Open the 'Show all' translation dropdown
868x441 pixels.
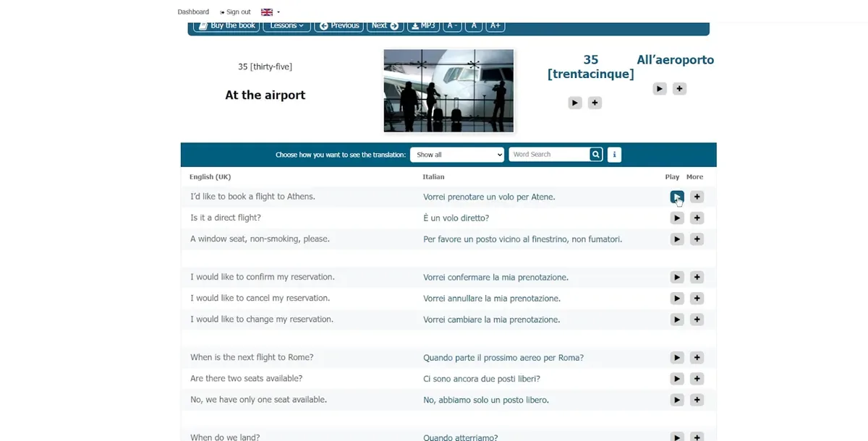click(456, 155)
